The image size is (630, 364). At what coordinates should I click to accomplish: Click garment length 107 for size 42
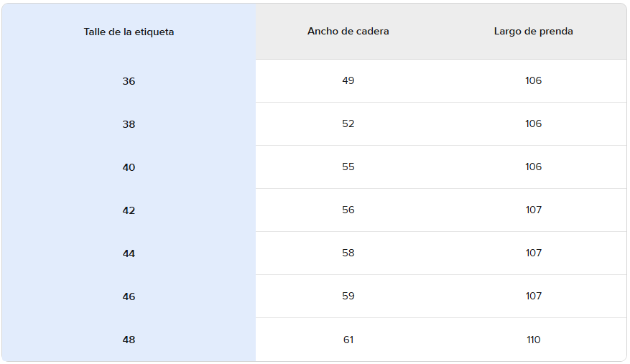point(533,210)
